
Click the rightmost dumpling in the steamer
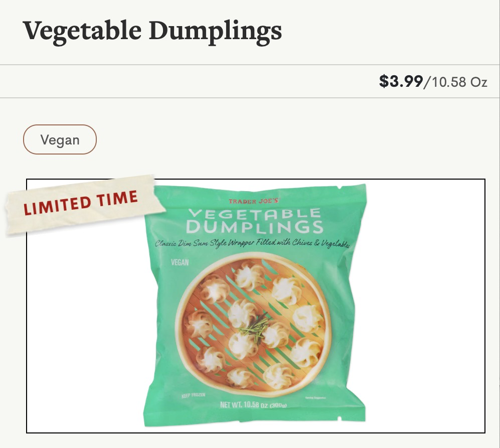pos(308,318)
